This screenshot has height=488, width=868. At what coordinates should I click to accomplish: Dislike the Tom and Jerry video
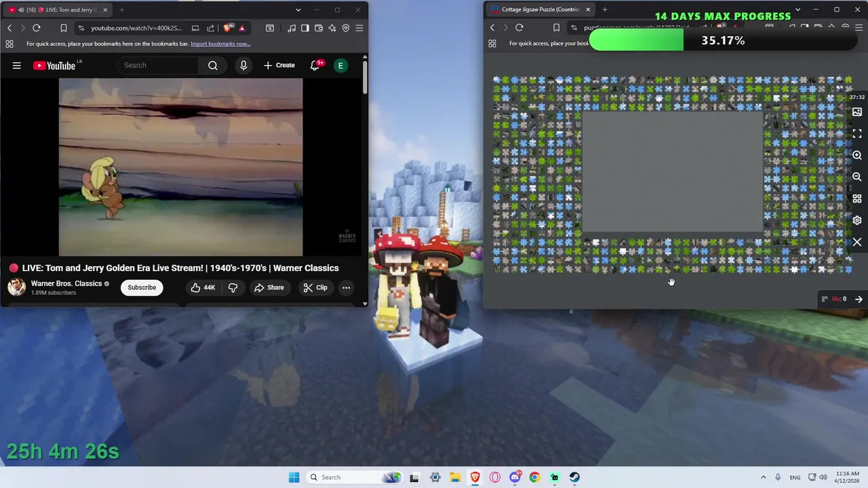point(233,287)
